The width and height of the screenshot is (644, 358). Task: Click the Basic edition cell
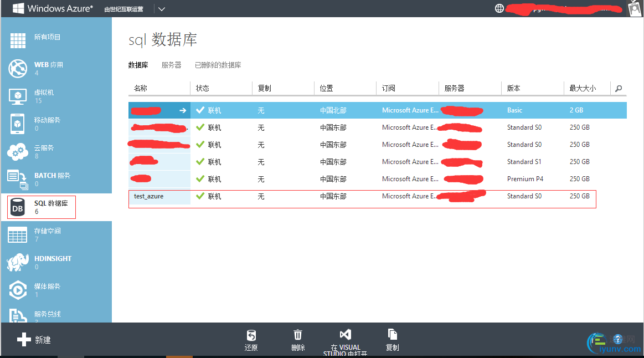pos(514,110)
